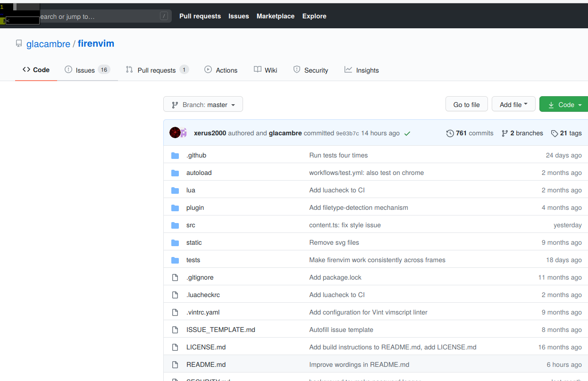Click the Actions play icon on repo tab
The image size is (588, 381).
coord(208,69)
